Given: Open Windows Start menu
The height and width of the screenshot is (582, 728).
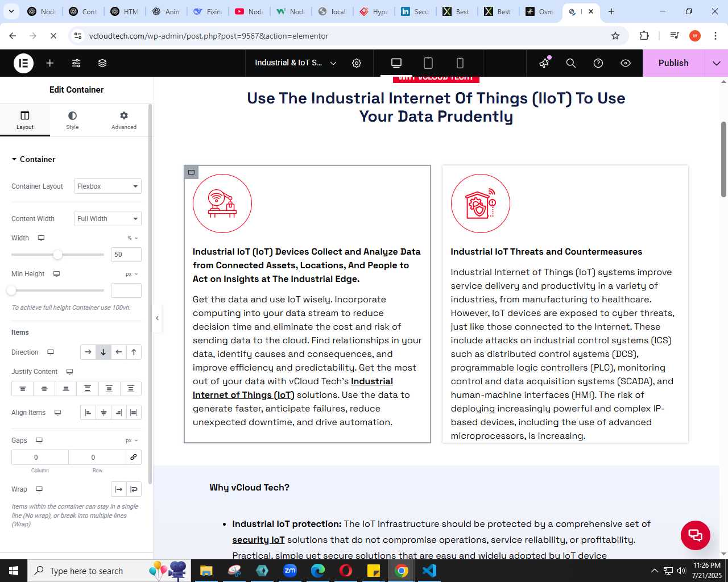Looking at the screenshot, I should [x=14, y=571].
